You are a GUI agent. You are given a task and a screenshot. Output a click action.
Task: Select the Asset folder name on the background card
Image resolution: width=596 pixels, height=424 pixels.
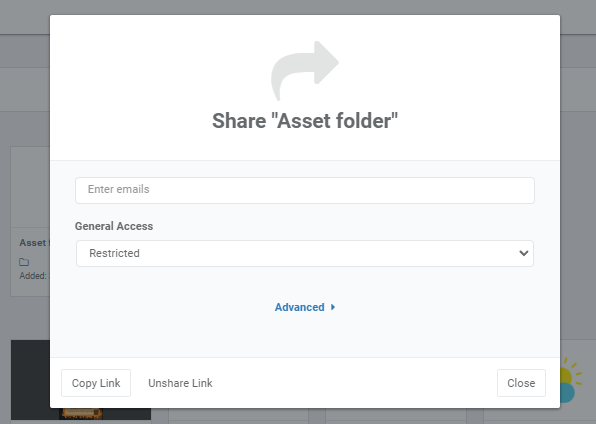[34, 243]
